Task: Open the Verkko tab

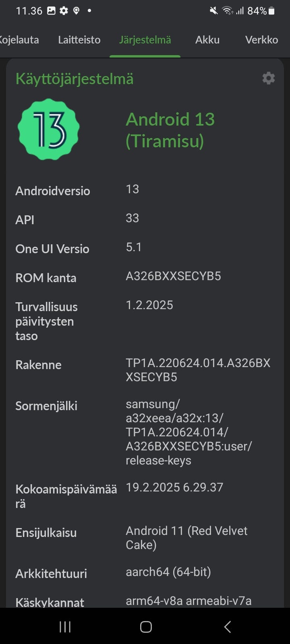Action: (x=261, y=40)
